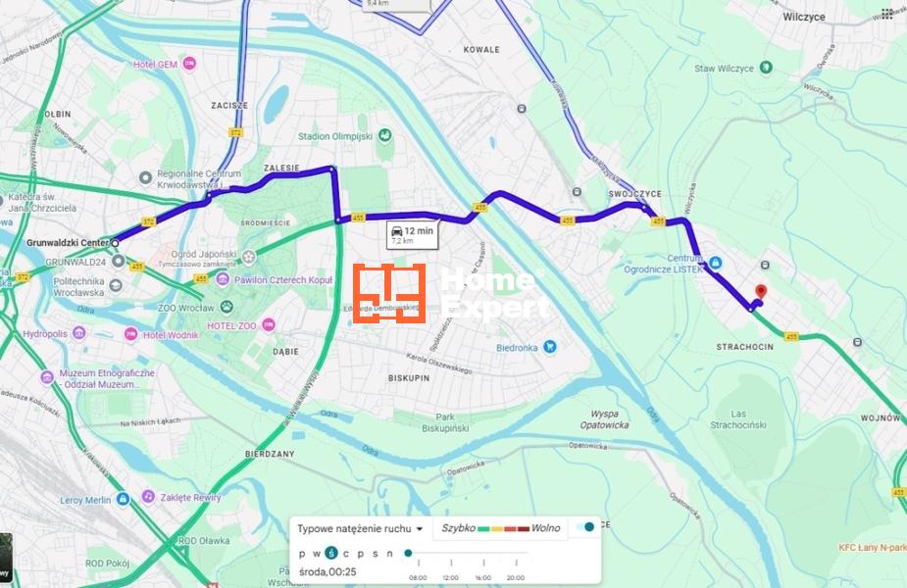Image resolution: width=907 pixels, height=588 pixels.
Task: Toggle the traffic layer switch
Action: point(585,526)
